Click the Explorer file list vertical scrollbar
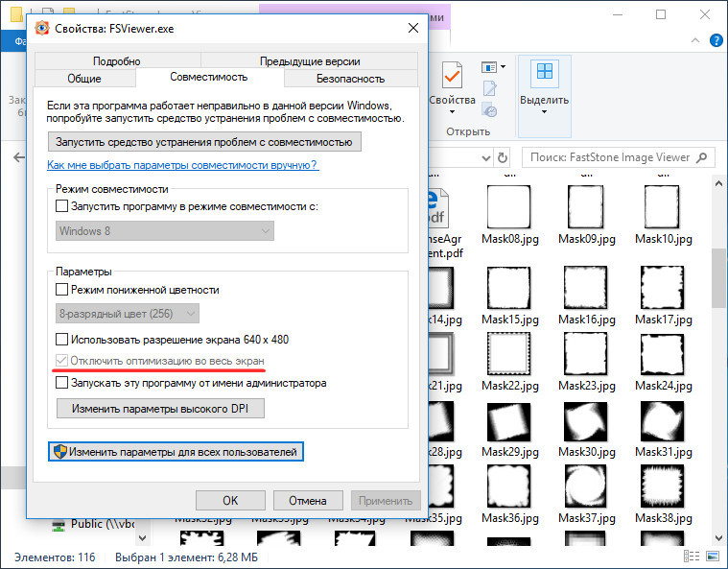The height and width of the screenshot is (569, 728). [718, 277]
